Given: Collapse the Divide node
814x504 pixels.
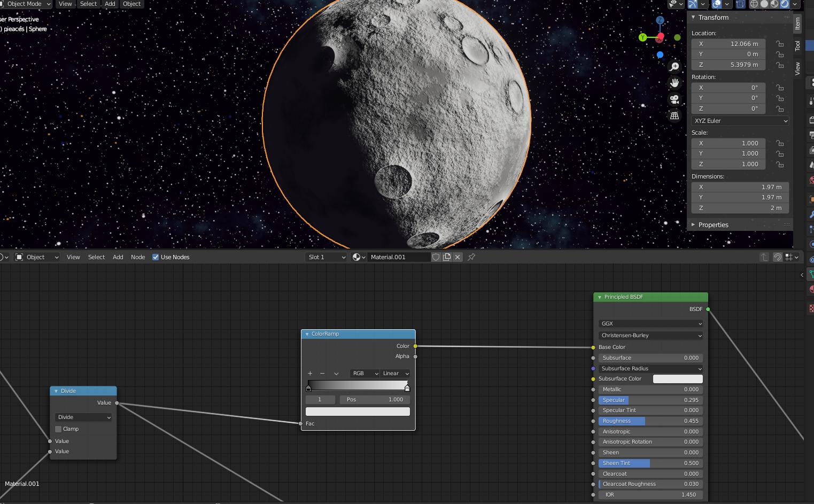Looking at the screenshot, I should (56, 391).
